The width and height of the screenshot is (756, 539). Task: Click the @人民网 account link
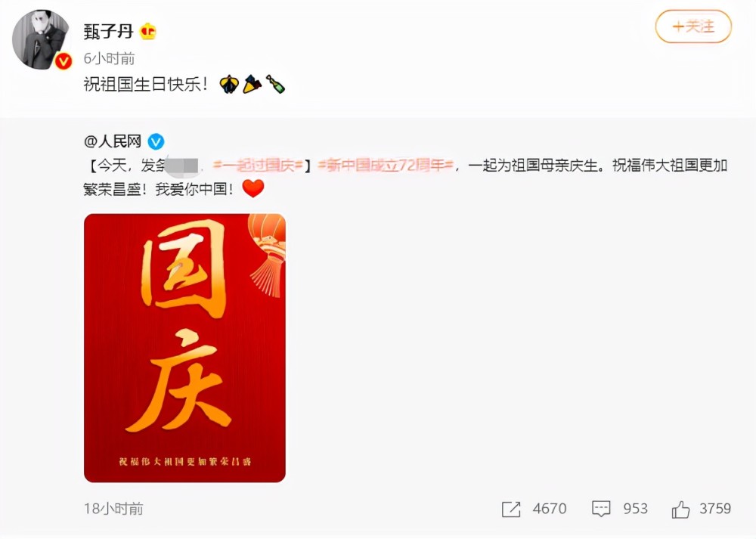[113, 141]
